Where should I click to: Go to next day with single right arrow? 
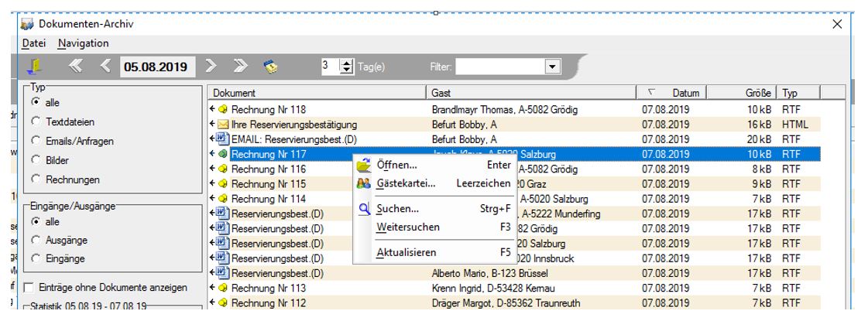click(x=211, y=67)
